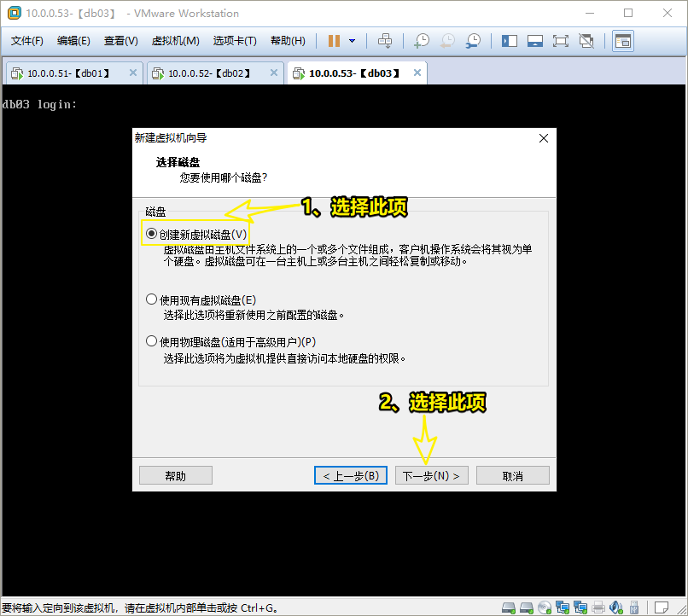The width and height of the screenshot is (688, 616).
Task: Select the 创建新虚拟磁盘(V) radio option
Action: [x=152, y=234]
